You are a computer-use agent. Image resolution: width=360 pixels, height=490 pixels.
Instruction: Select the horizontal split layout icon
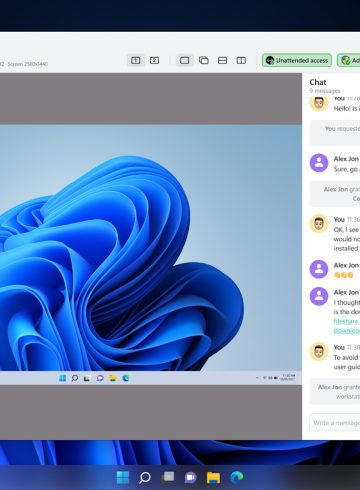click(x=222, y=60)
